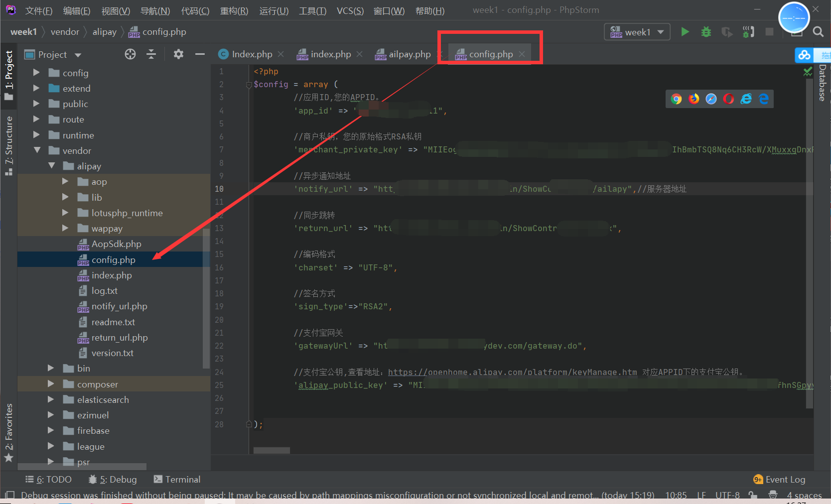Toggle tool window bars icon in status bar
The width and height of the screenshot is (831, 504).
pyautogui.click(x=9, y=496)
